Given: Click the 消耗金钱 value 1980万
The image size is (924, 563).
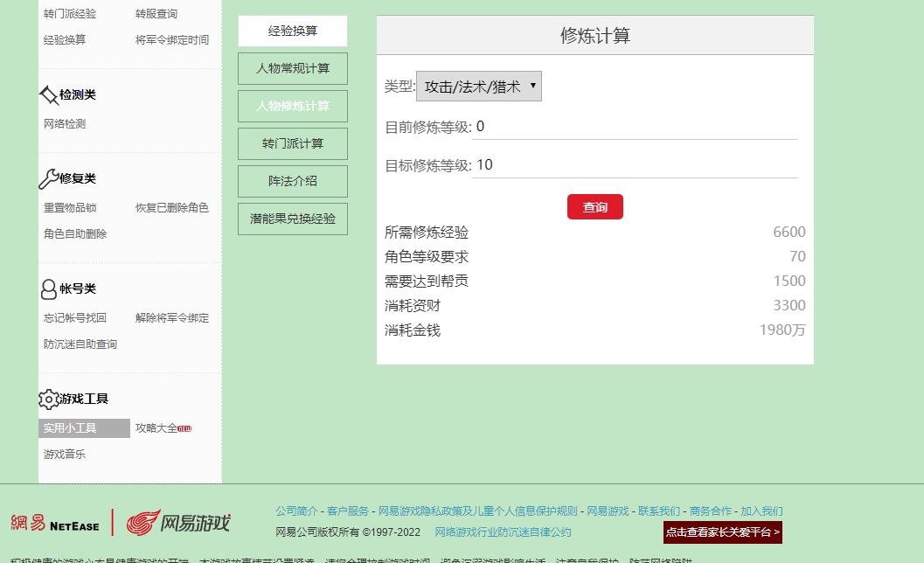Looking at the screenshot, I should click(x=782, y=330).
